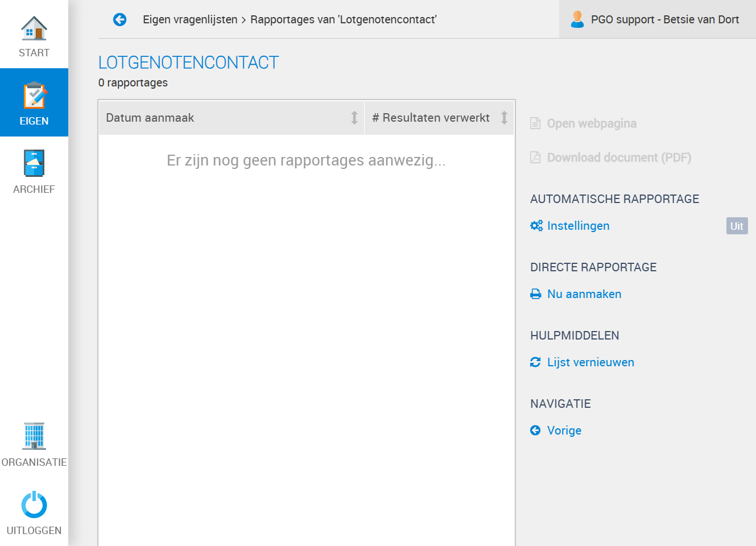This screenshot has height=546, width=756.
Task: Open the Eigen vragenlijsten breadcrumb
Action: point(190,19)
